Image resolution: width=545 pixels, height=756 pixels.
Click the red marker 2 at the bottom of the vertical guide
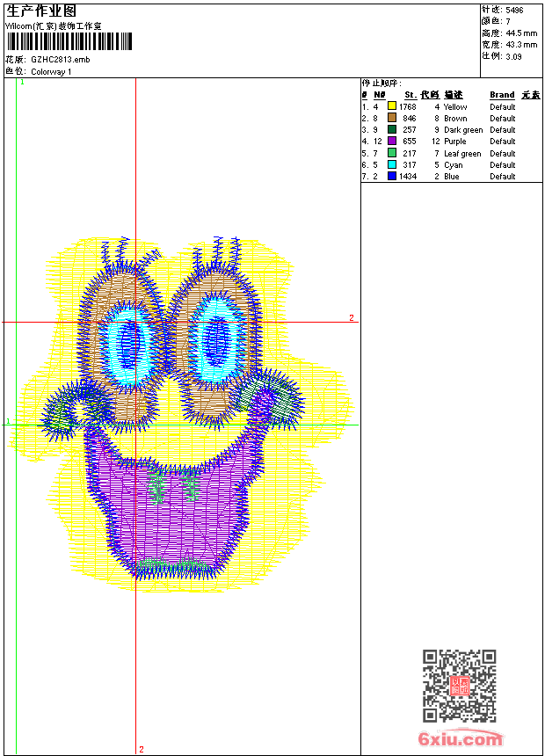tap(142, 749)
